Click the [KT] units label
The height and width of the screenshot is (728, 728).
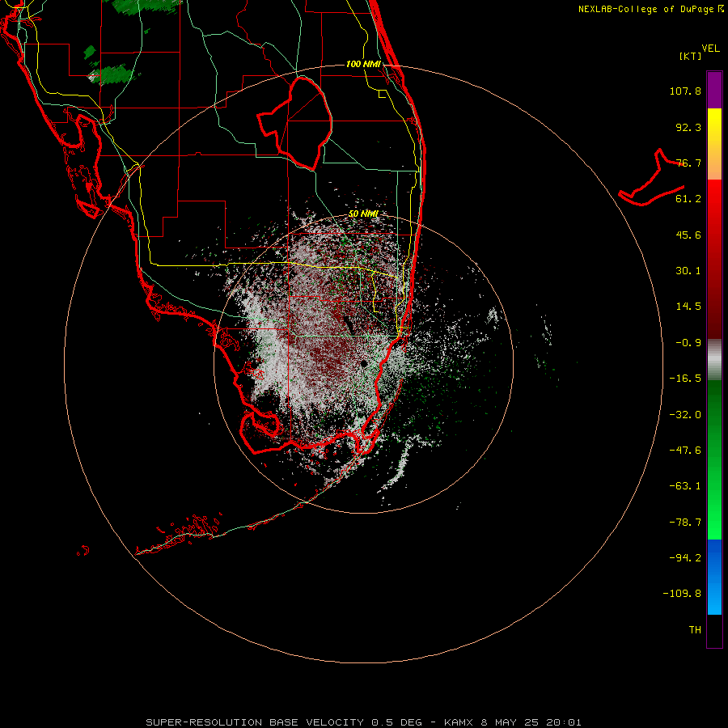coord(691,56)
